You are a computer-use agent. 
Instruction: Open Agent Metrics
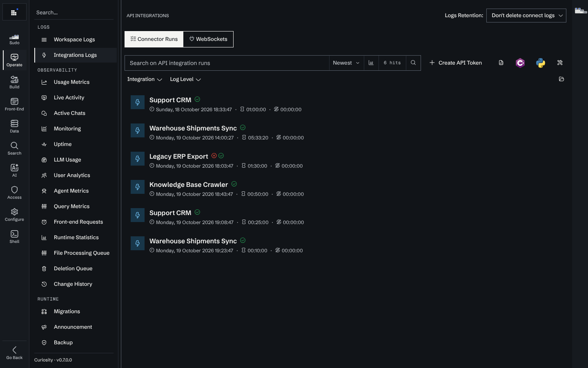click(76, 191)
